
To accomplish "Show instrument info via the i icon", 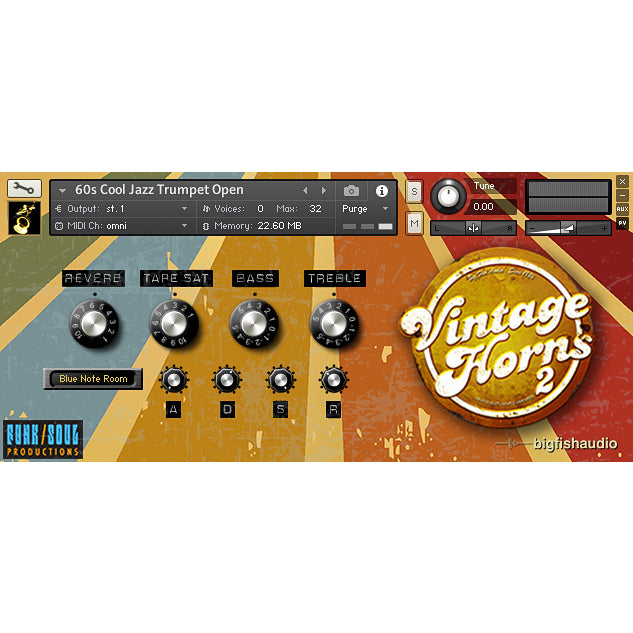I will pos(381,191).
